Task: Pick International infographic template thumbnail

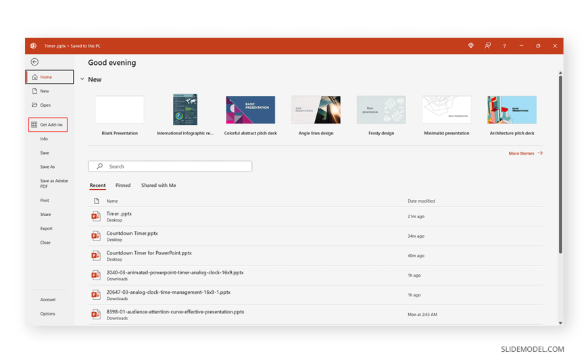Action: [185, 110]
